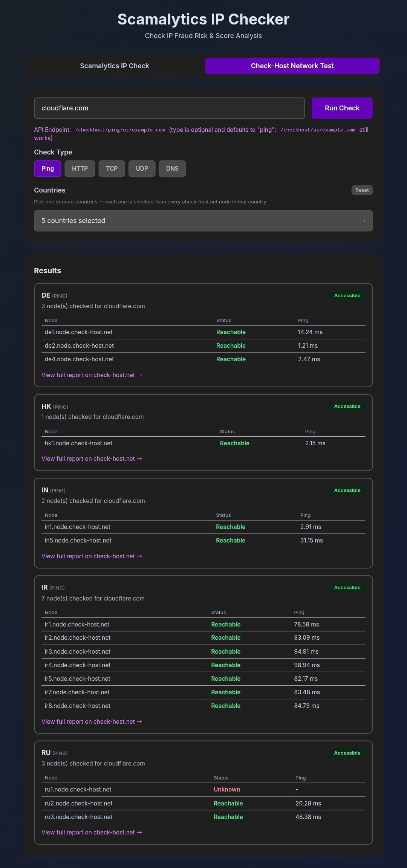The image size is (407, 868).
Task: Click the /checkhost/us/example.com endpoint code
Action: 318,130
